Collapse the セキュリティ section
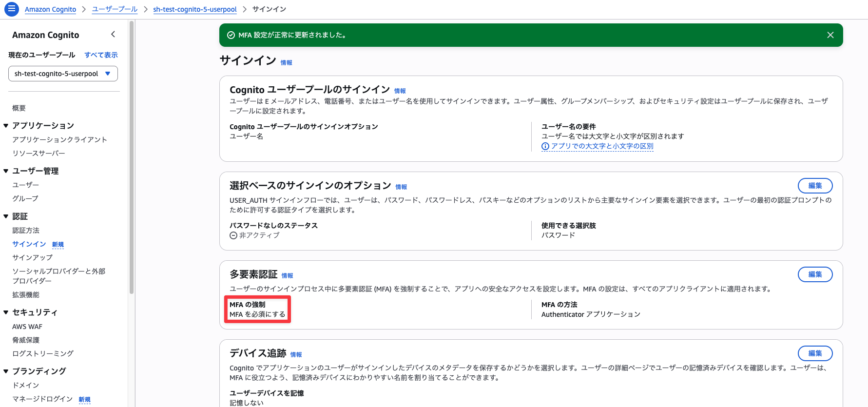This screenshot has width=868, height=407. point(6,312)
